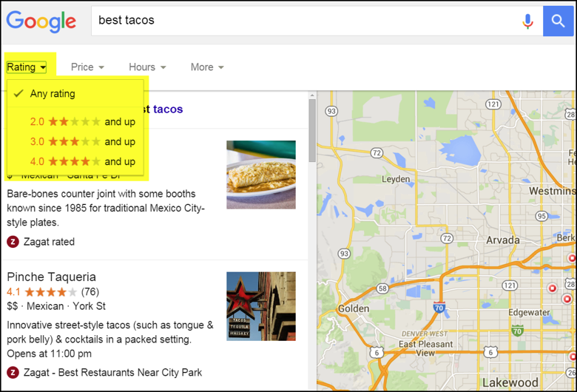Choose the 4.0 stars and up filter

click(82, 161)
